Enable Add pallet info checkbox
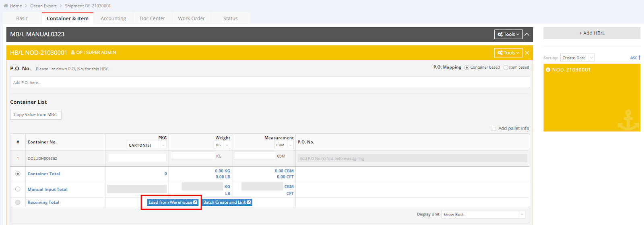 [x=493, y=129]
